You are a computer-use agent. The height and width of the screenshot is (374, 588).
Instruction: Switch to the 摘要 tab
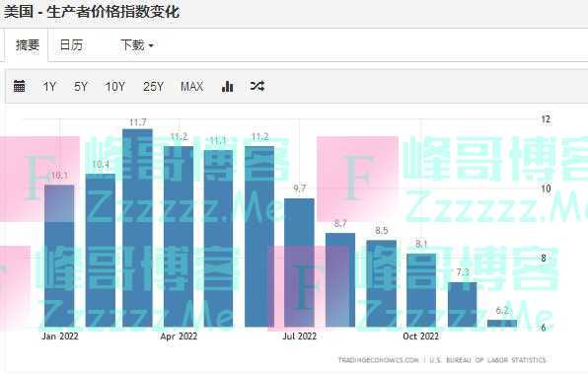pos(27,45)
